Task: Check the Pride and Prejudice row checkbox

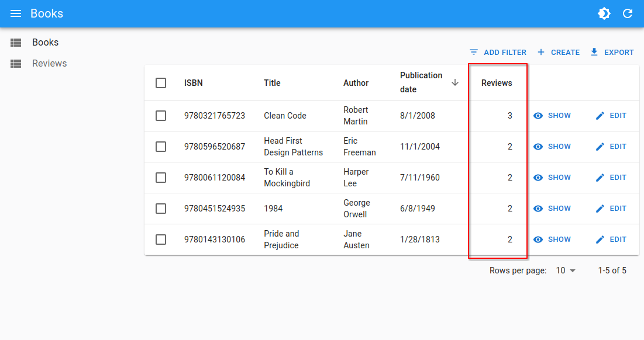Action: [161, 240]
